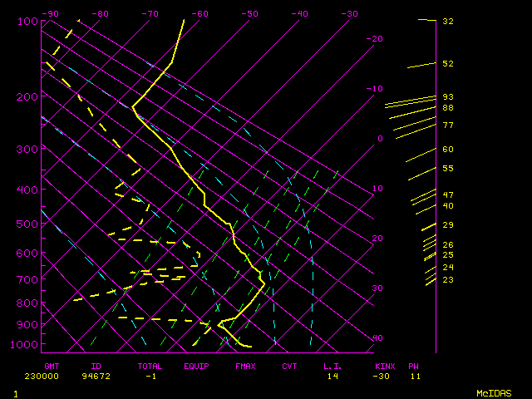Select the 40 temperature label on right
532x399 pixels.
point(378,338)
